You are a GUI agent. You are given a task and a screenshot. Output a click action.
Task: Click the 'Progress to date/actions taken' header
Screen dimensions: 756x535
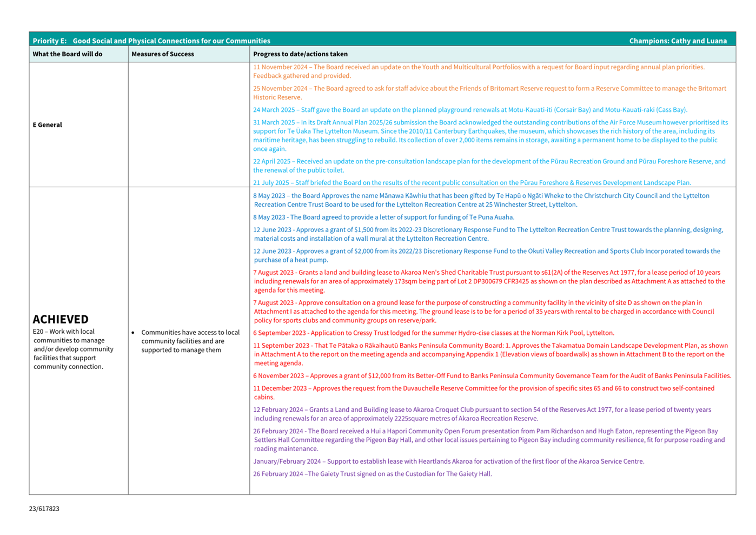click(x=300, y=54)
